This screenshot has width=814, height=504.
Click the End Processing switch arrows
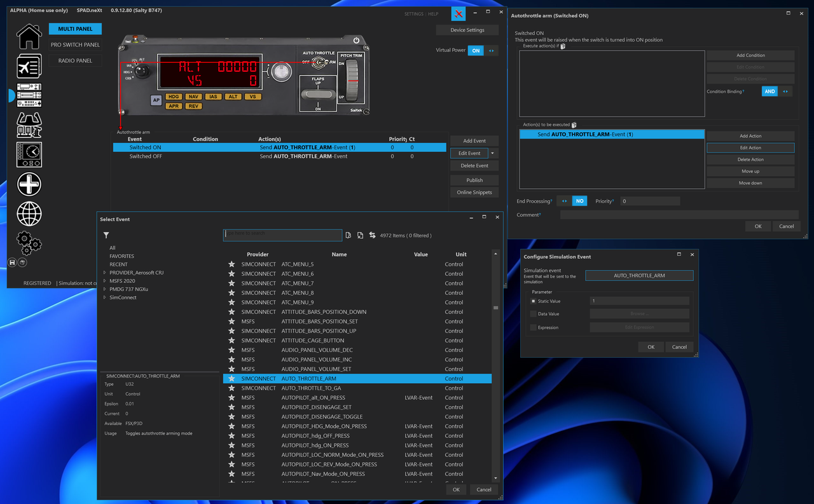pyautogui.click(x=564, y=201)
